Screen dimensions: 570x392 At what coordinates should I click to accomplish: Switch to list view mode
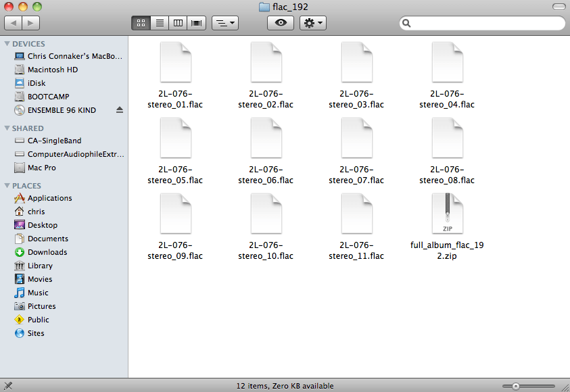pyautogui.click(x=160, y=23)
